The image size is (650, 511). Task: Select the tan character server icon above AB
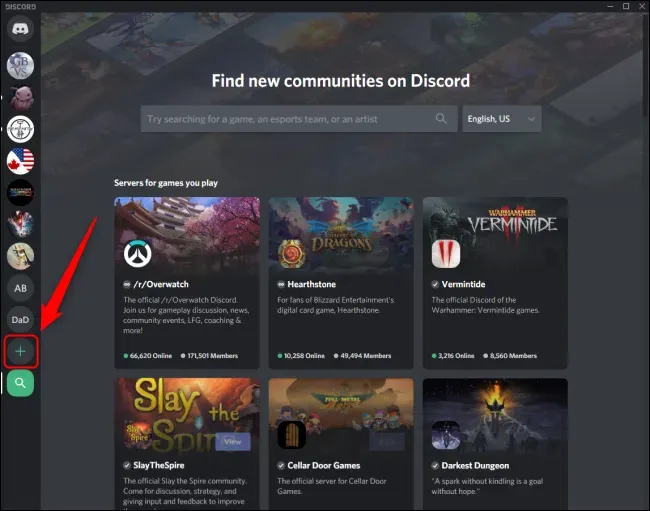pos(20,256)
